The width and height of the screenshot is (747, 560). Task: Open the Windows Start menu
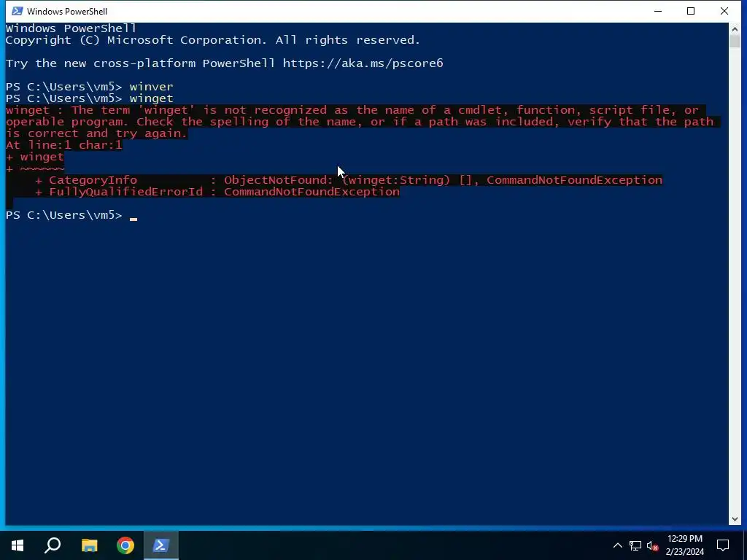click(18, 545)
